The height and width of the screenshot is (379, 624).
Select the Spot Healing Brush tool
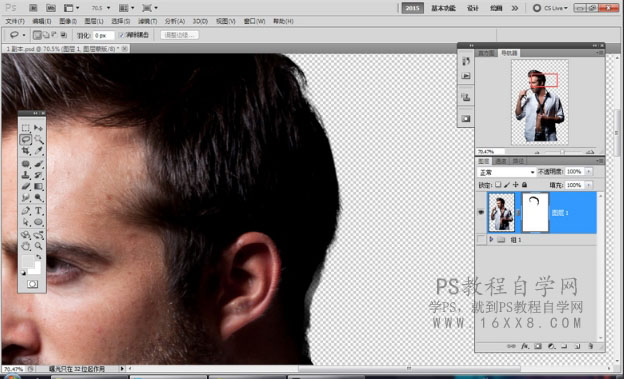(x=26, y=164)
